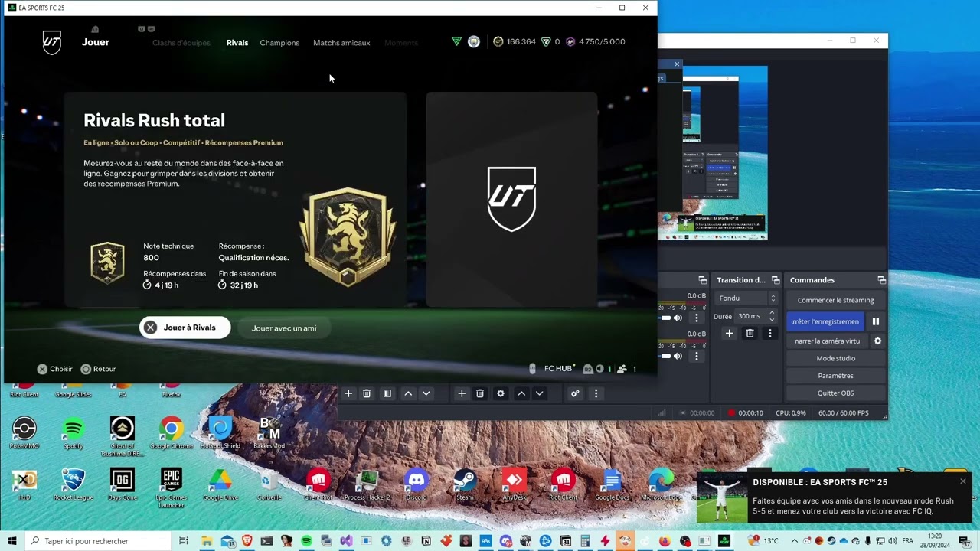Add a source with second plus icon in OBS

(x=462, y=393)
